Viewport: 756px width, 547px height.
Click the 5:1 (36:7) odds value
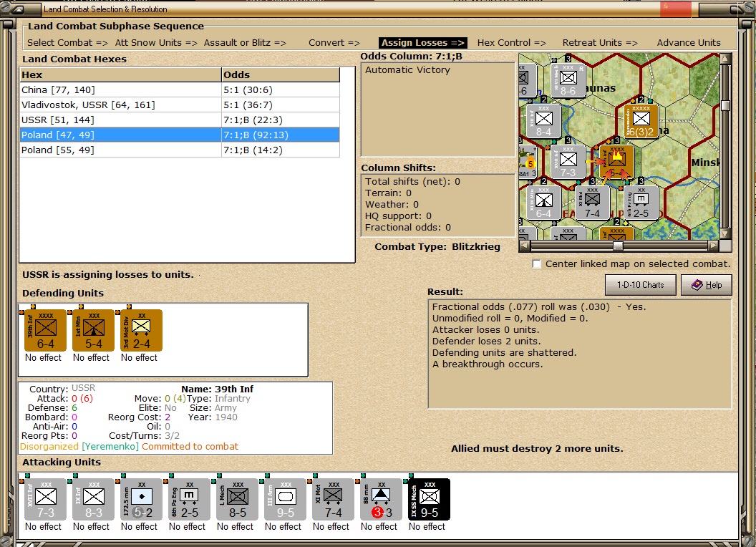tap(248, 105)
